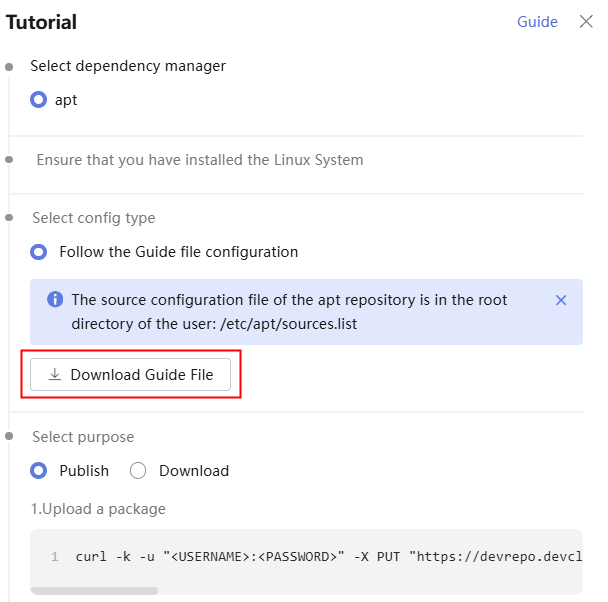
Task: Click the download arrow icon
Action: pyautogui.click(x=55, y=374)
